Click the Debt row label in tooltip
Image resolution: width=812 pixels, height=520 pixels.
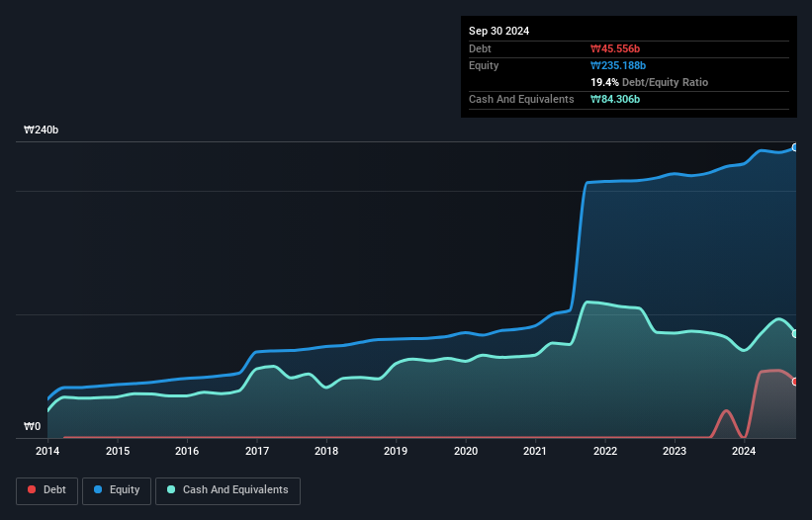pos(480,48)
